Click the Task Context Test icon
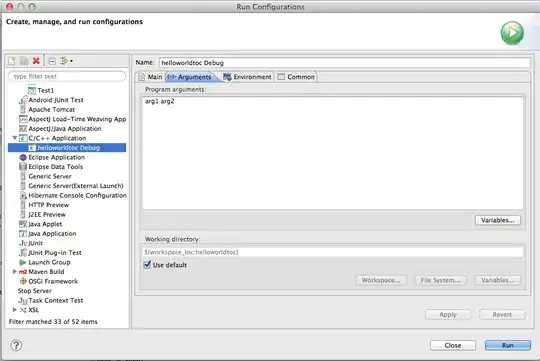540x361 pixels. (x=23, y=301)
